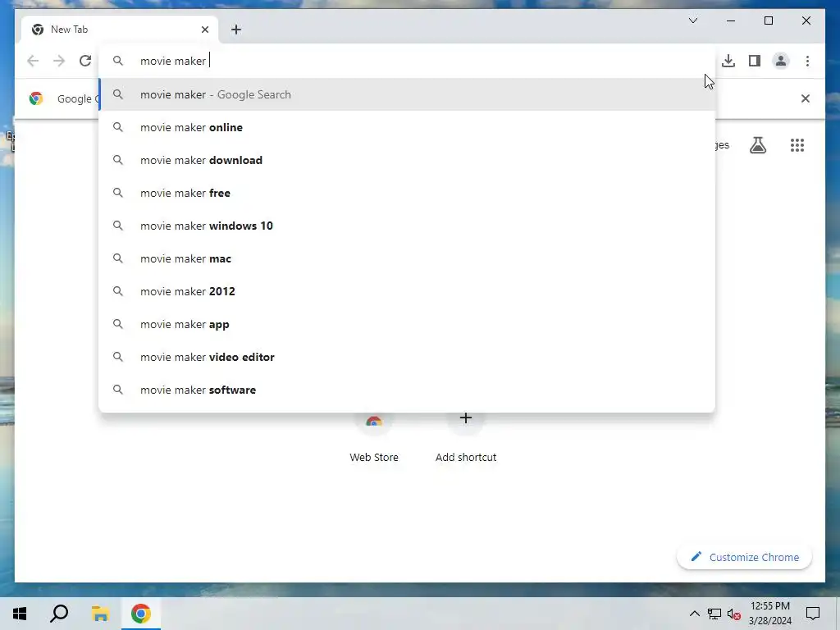
Task: Click Chrome icon in taskbar
Action: pyautogui.click(x=141, y=614)
